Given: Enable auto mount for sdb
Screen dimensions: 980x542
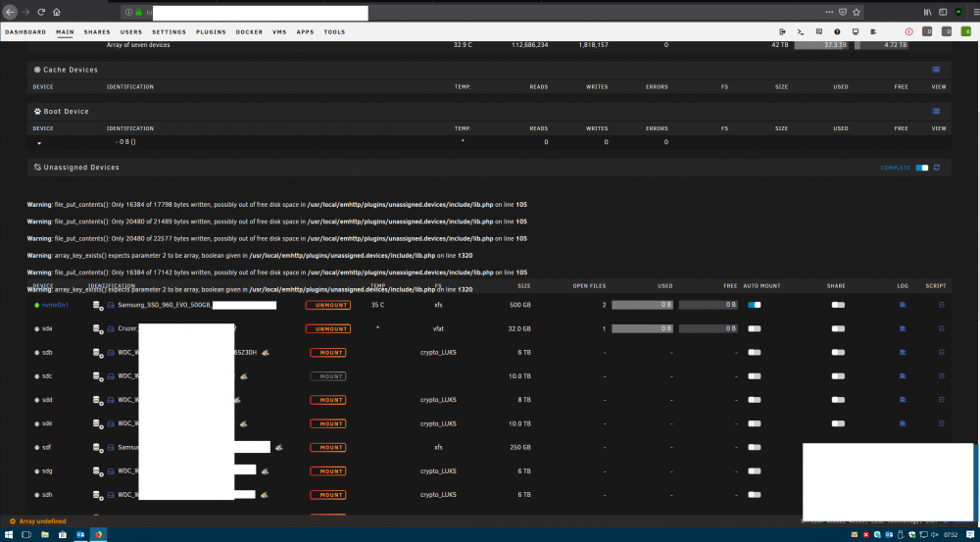Looking at the screenshot, I should 755,353.
